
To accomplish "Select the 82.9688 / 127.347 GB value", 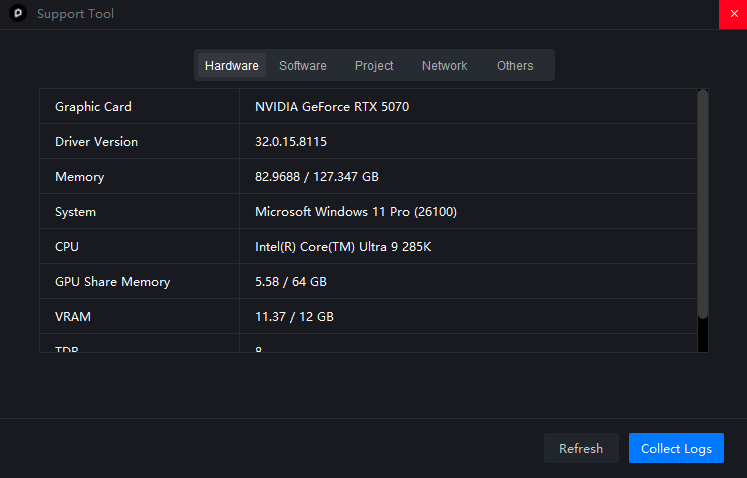I will click(x=317, y=176).
